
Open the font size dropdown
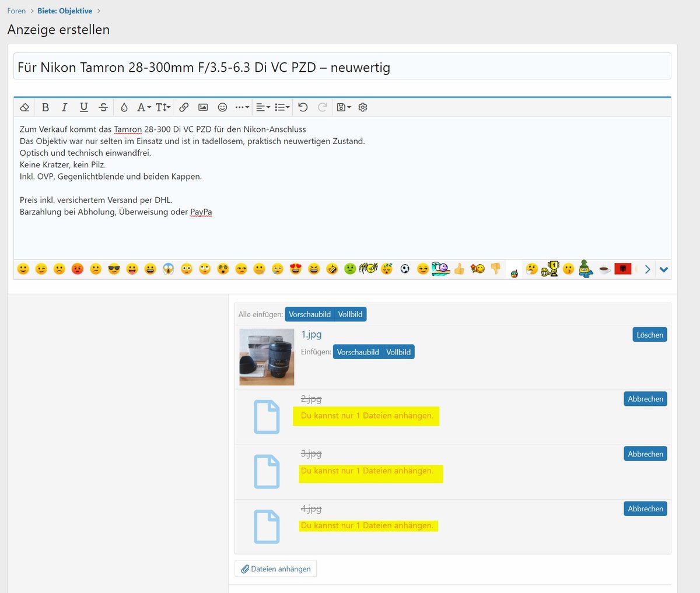click(x=163, y=107)
